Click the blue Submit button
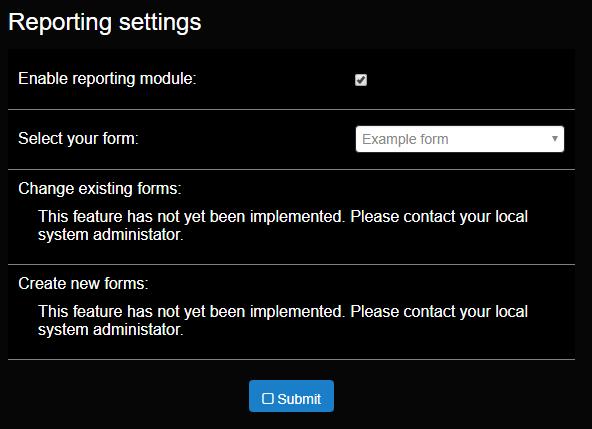 point(291,396)
